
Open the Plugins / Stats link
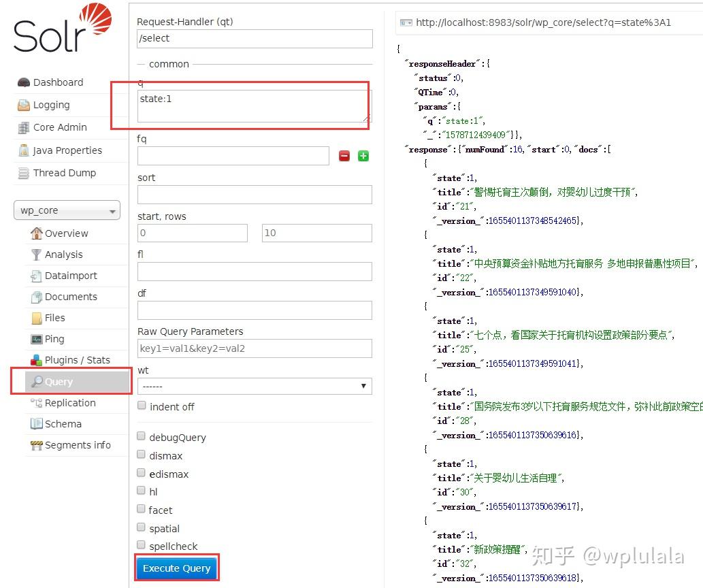(x=78, y=360)
